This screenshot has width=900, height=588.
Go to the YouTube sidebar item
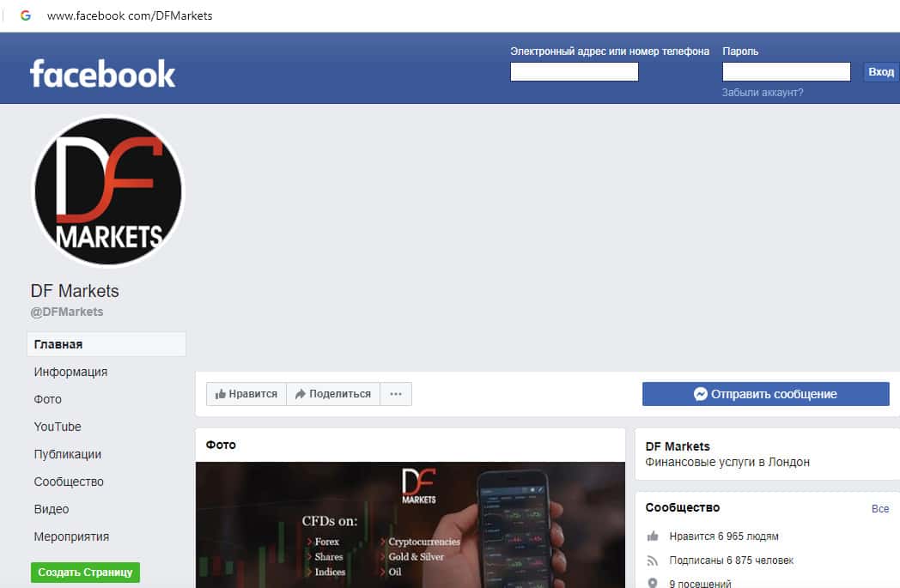[58, 427]
